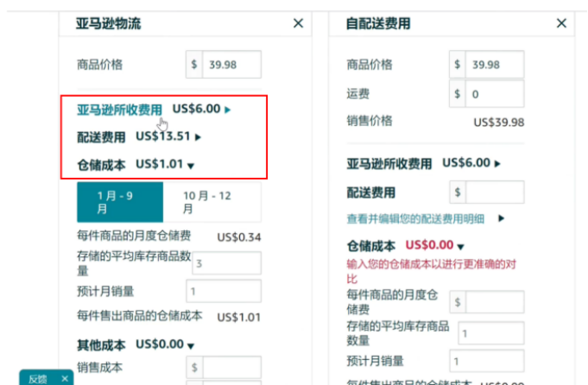Click the red 输入您的仓储成本 warning text

pos(431,271)
